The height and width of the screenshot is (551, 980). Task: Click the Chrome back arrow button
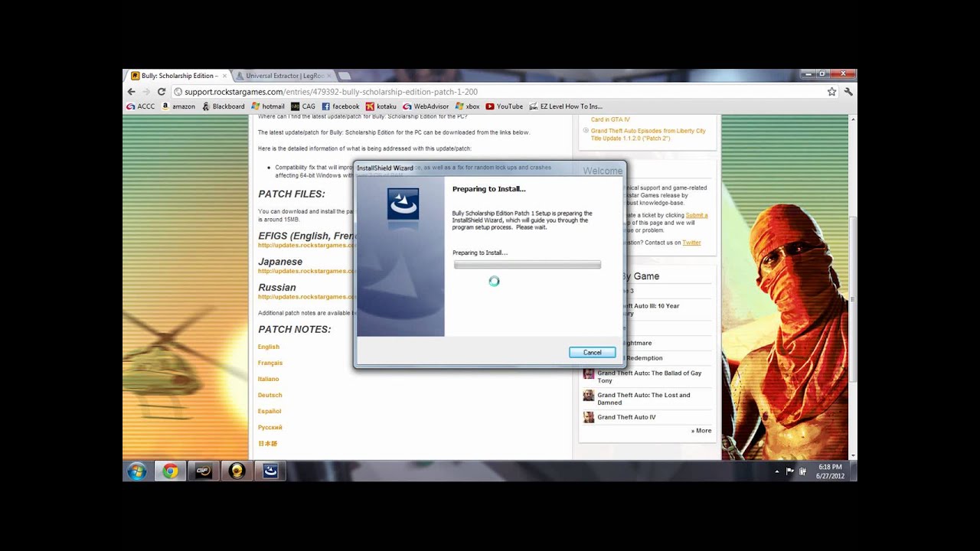(131, 92)
